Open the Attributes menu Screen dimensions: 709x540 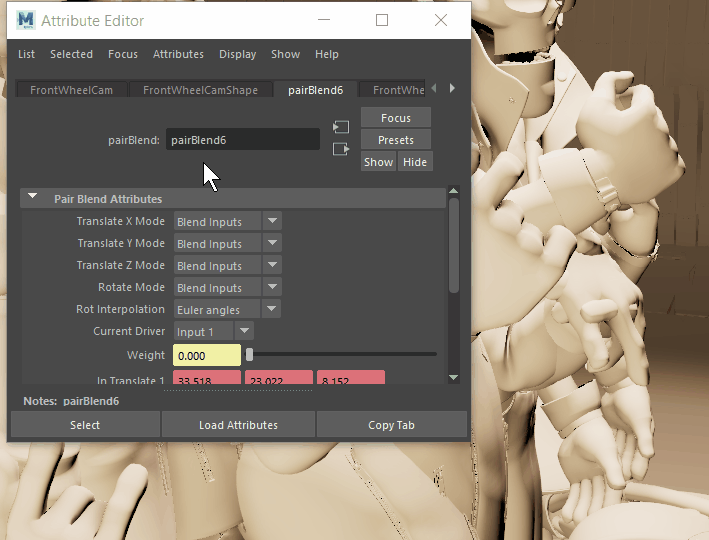(x=178, y=54)
